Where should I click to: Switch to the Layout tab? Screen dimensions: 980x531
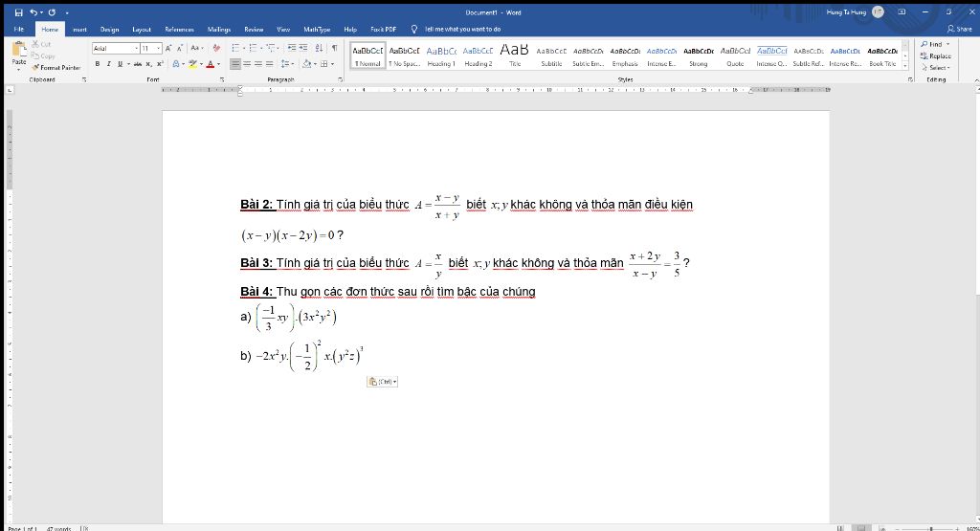point(142,29)
